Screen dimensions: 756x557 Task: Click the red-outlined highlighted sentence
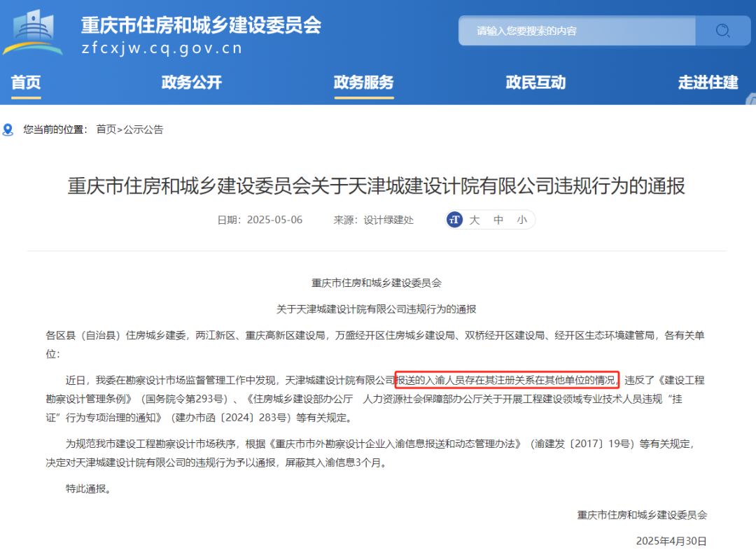[x=507, y=381]
